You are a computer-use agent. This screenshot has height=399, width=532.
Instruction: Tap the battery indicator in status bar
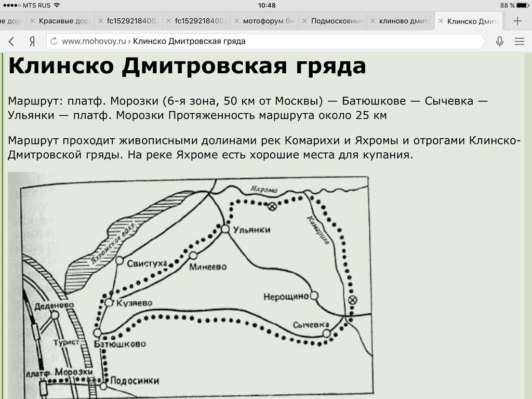tap(522, 5)
